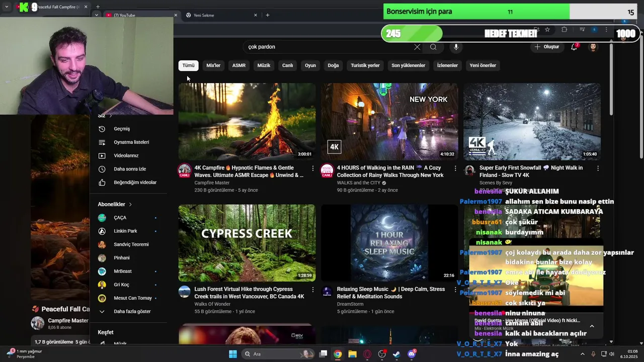Open options menu for Lush Forest video

pos(313,290)
